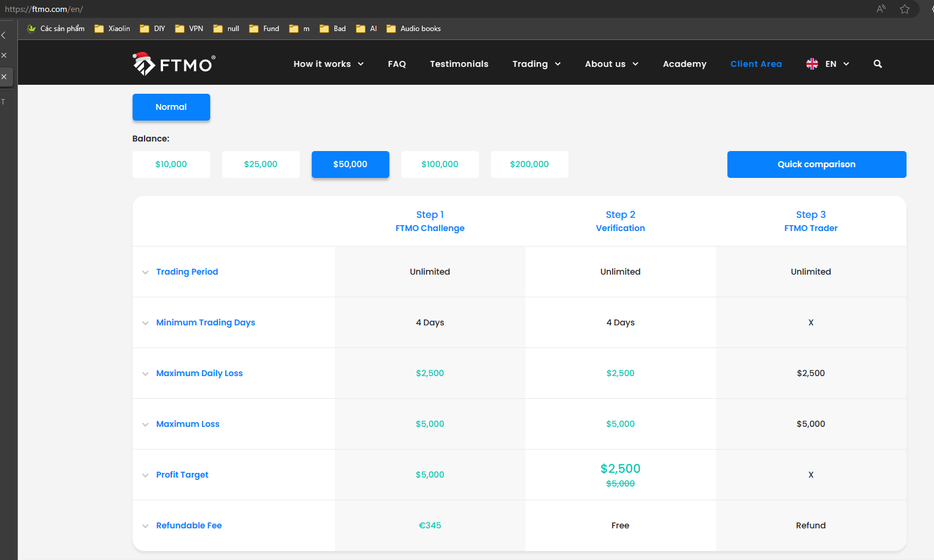
Task: Click the read aloud icon in the address bar
Action: [881, 9]
